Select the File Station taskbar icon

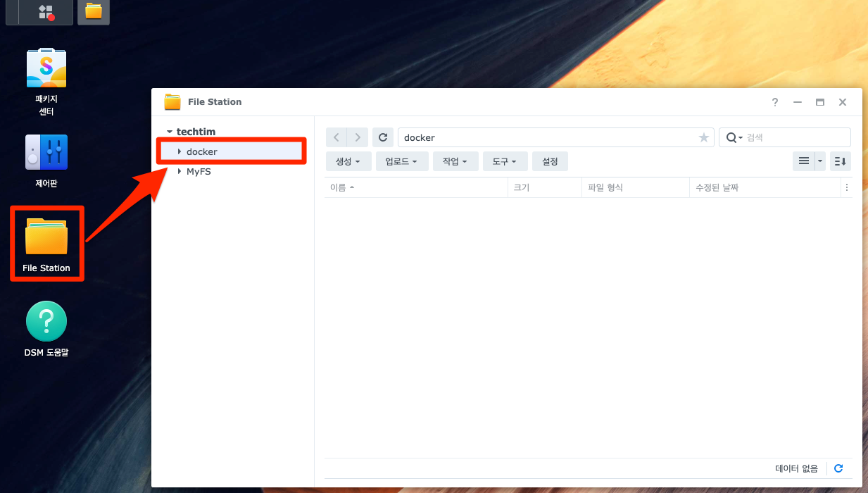pos(93,11)
